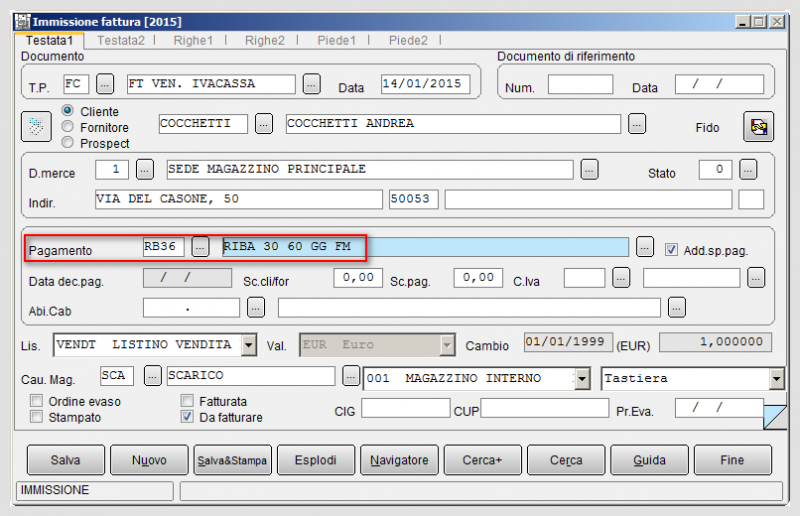This screenshot has width=800, height=516.
Task: Click the Guida button
Action: tap(649, 460)
